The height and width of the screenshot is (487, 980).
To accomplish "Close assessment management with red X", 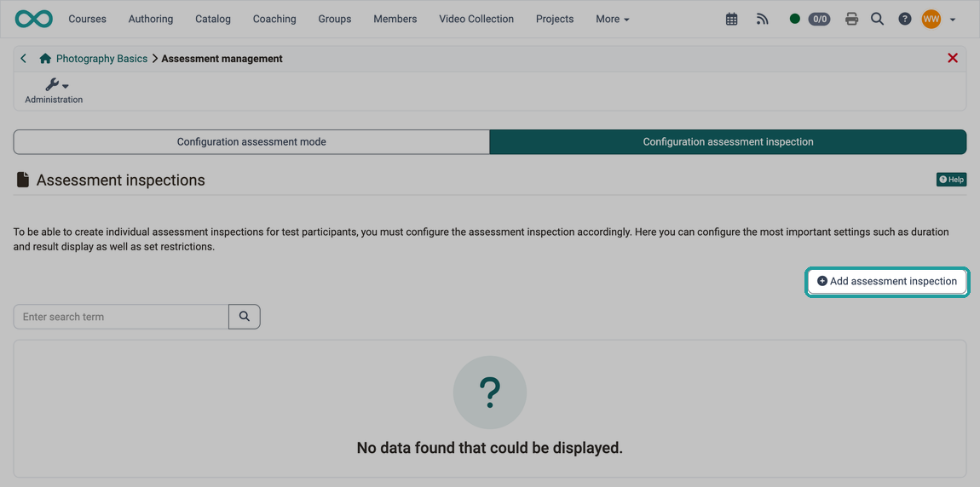I will pos(953,58).
